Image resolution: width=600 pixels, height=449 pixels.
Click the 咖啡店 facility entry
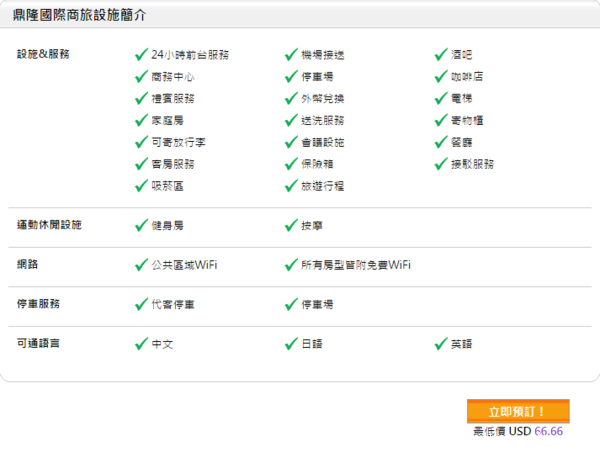[467, 76]
